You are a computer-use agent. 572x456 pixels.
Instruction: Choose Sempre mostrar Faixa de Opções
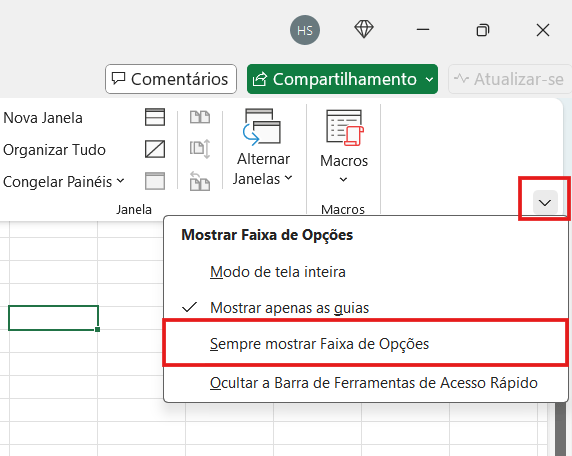pos(366,343)
